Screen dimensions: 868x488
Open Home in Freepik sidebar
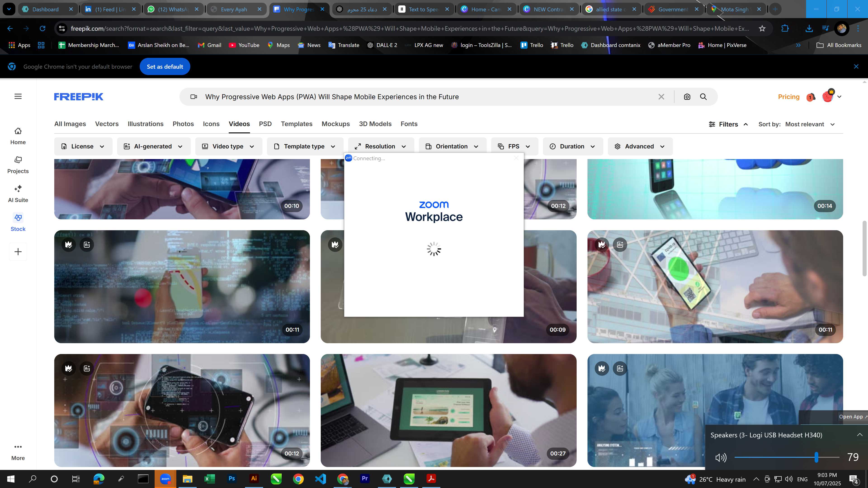(18, 136)
